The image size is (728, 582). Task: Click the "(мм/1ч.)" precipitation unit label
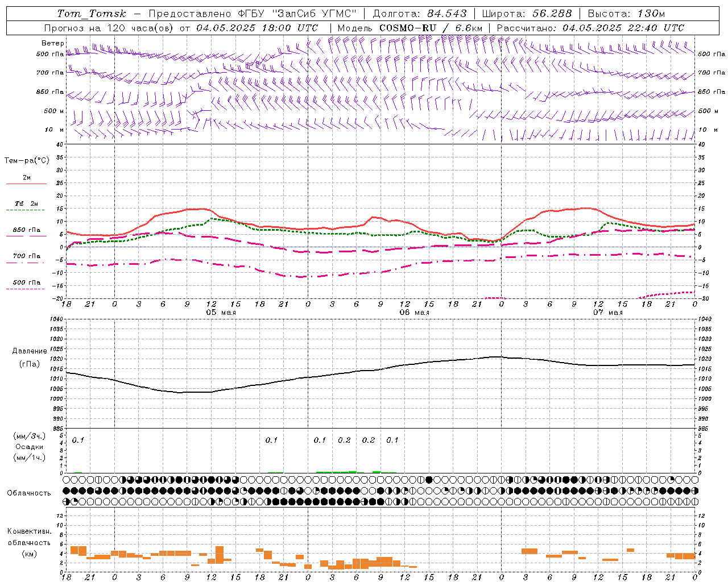pos(30,458)
